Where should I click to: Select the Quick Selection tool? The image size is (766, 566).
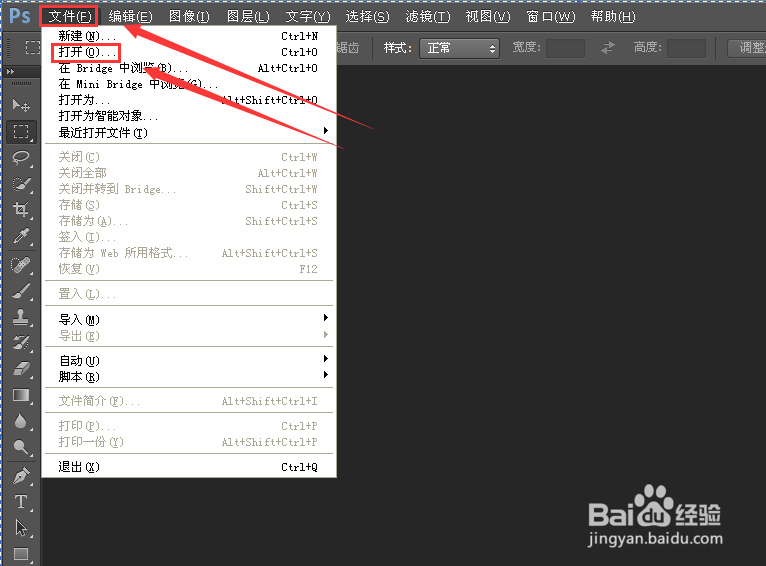pos(21,184)
